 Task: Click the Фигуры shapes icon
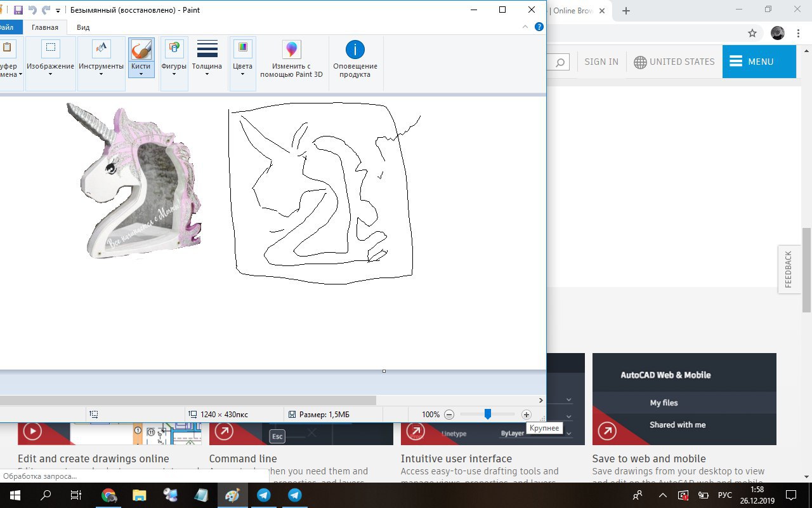174,48
